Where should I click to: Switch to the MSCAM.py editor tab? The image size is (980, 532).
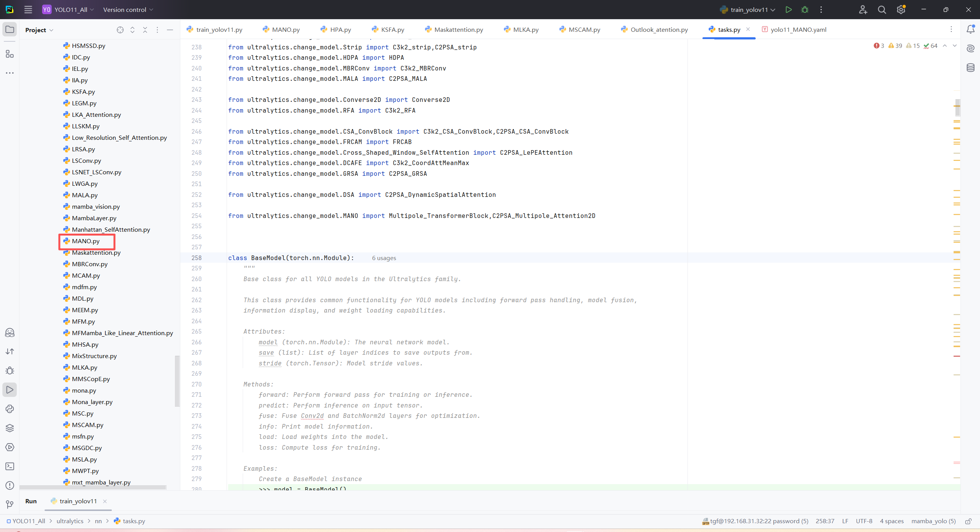click(x=584, y=29)
